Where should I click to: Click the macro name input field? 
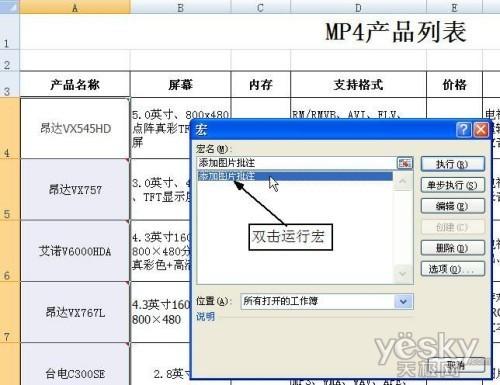pyautogui.click(x=297, y=163)
